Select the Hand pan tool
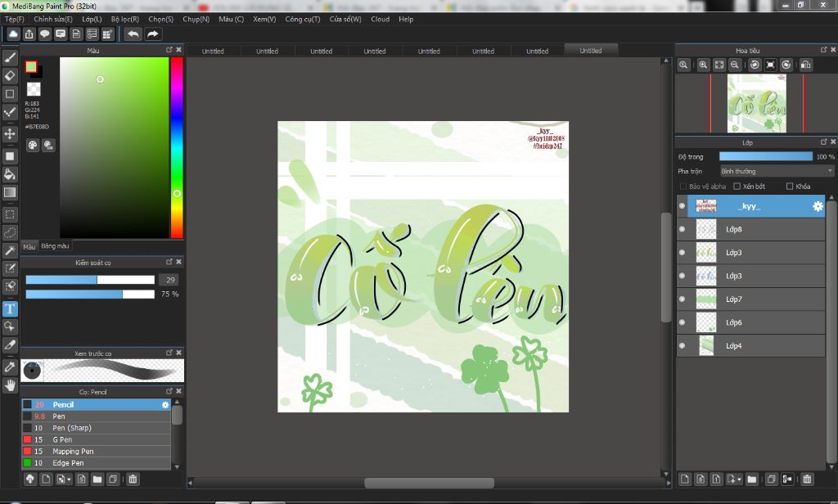Viewport: 838px width, 504px height. [10, 385]
